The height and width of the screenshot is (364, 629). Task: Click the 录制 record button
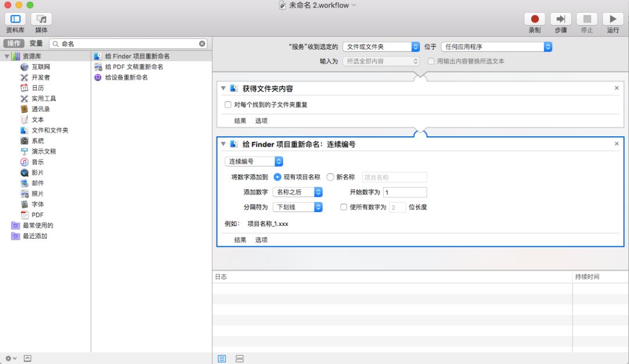click(534, 19)
